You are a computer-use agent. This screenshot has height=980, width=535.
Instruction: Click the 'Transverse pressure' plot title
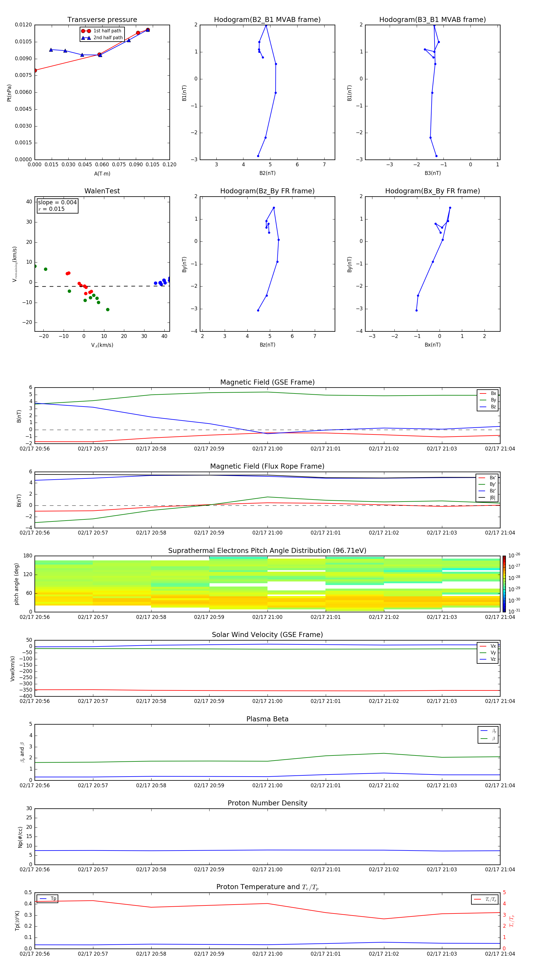pyautogui.click(x=102, y=20)
